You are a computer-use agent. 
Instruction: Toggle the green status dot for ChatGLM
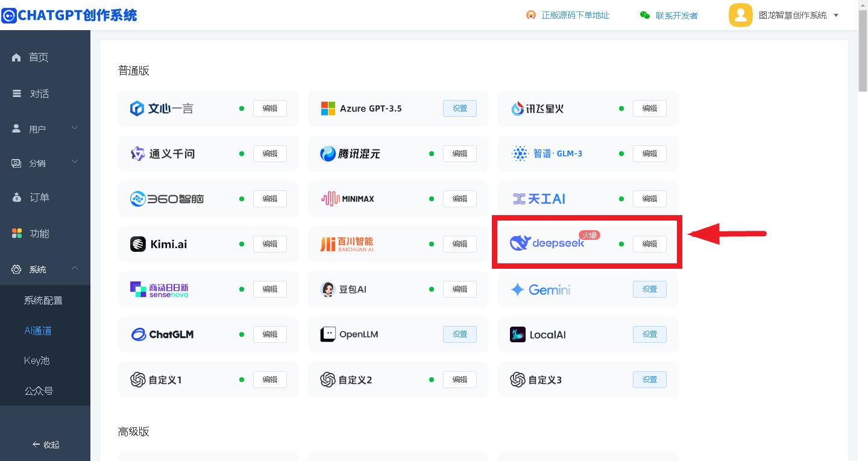(x=242, y=334)
